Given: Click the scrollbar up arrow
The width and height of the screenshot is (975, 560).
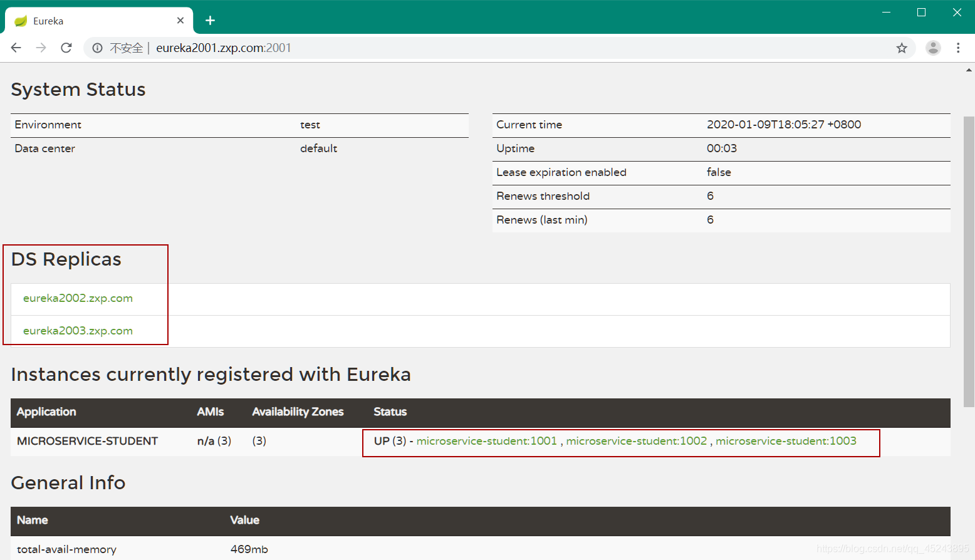Looking at the screenshot, I should (x=969, y=70).
